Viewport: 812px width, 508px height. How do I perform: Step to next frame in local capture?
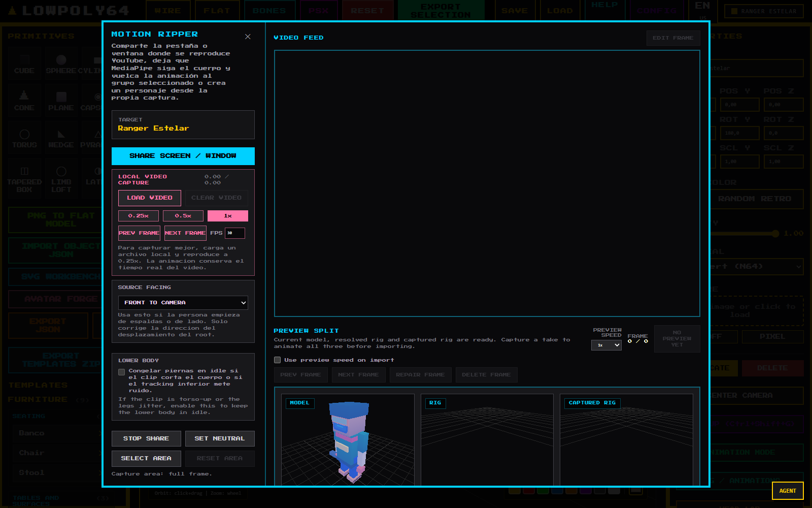[x=185, y=233]
